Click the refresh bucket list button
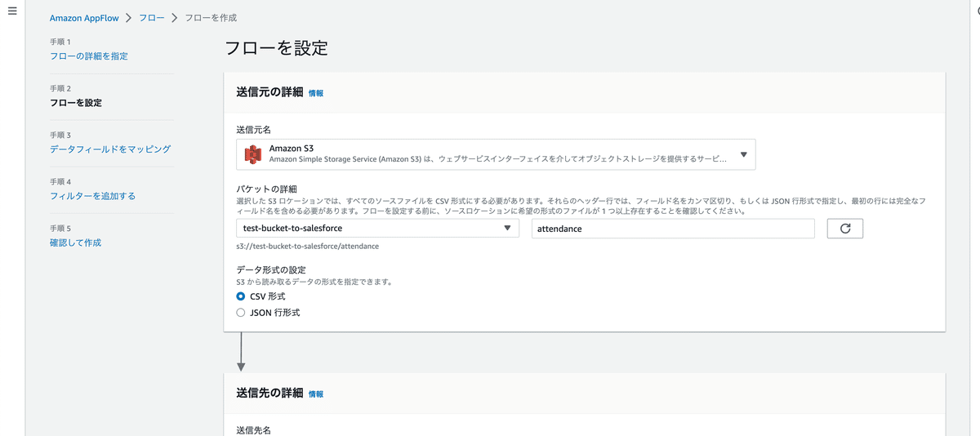Screen dimensions: 980x436 tap(845, 229)
